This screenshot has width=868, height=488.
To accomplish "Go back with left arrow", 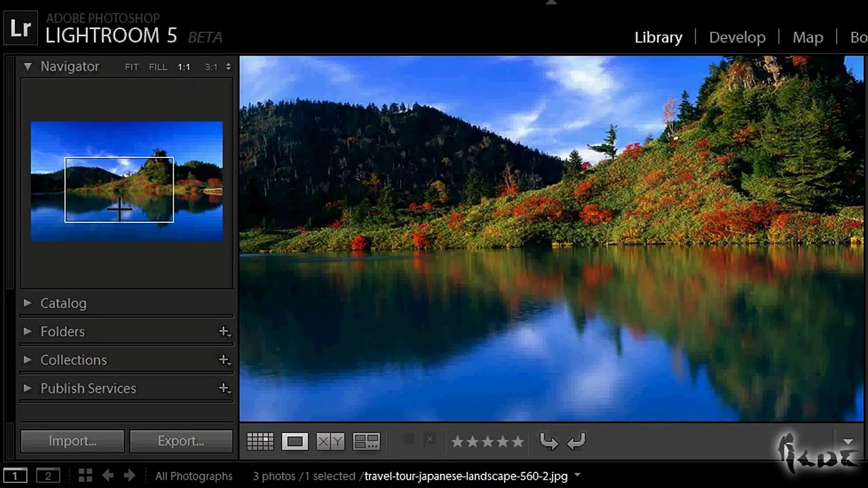I will point(108,476).
